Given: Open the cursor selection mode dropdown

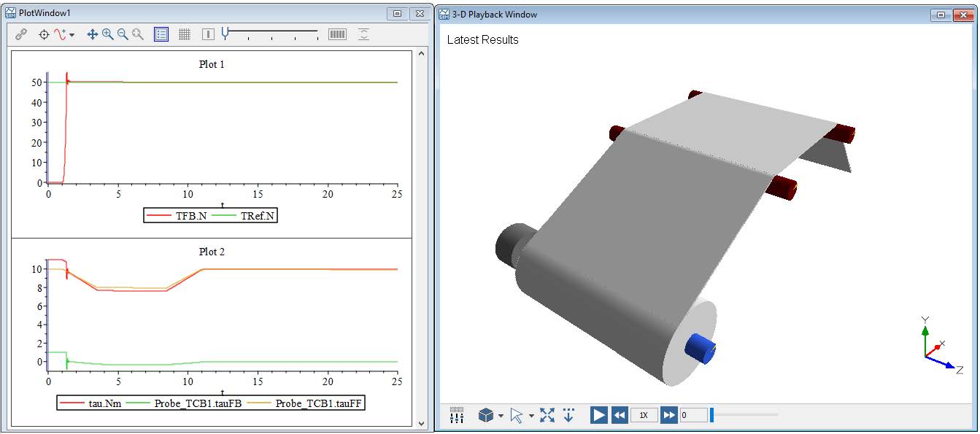Looking at the screenshot, I should coord(531,416).
